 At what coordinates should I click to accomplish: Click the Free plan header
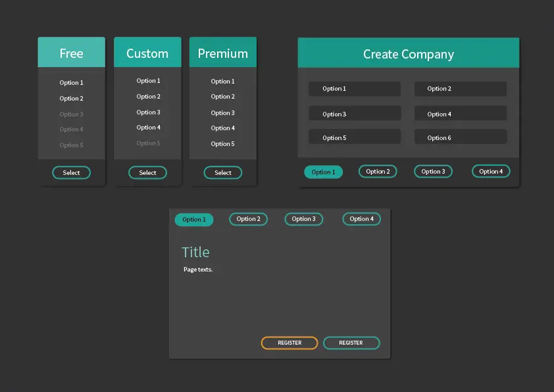71,52
